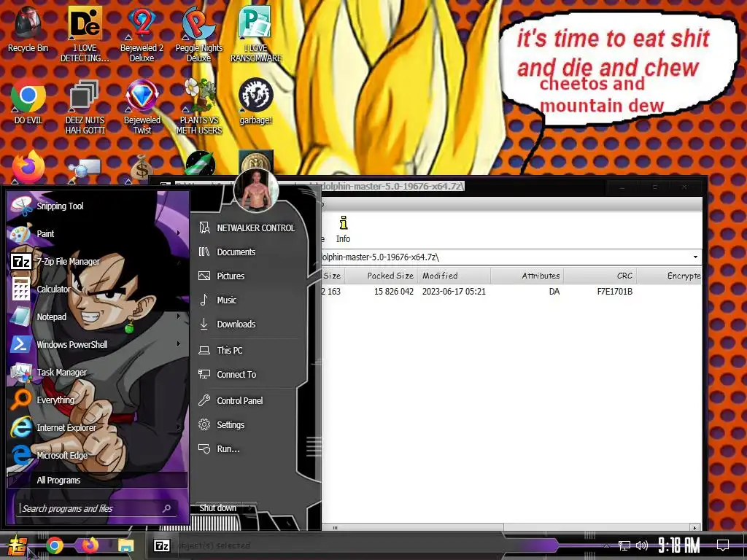Open the Firefox desktop shortcut icon
The width and height of the screenshot is (747, 560).
click(28, 167)
